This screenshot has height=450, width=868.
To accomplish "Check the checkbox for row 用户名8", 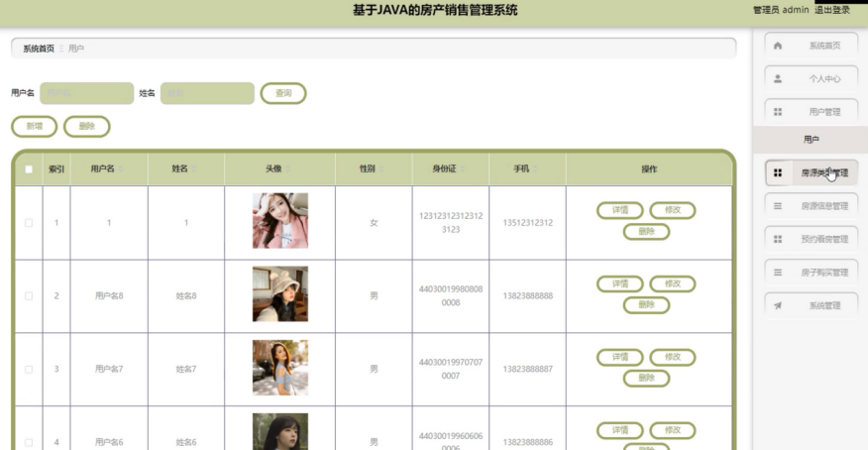I will pyautogui.click(x=29, y=296).
